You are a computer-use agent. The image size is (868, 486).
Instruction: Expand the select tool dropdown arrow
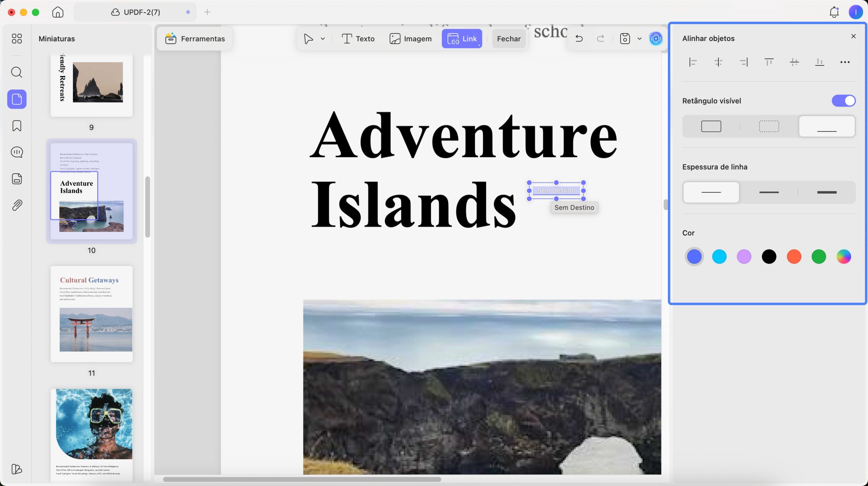click(323, 39)
